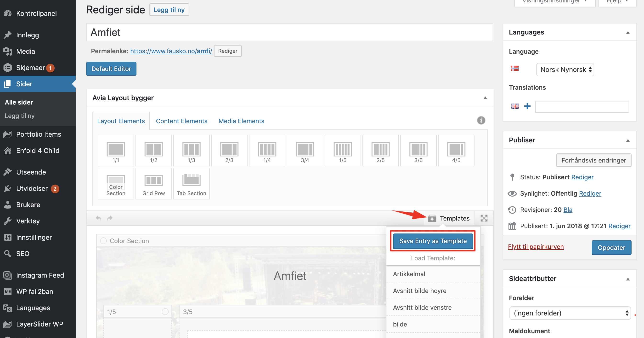Toggle the 1/5 column radio circle
The width and height of the screenshot is (644, 338).
[165, 311]
